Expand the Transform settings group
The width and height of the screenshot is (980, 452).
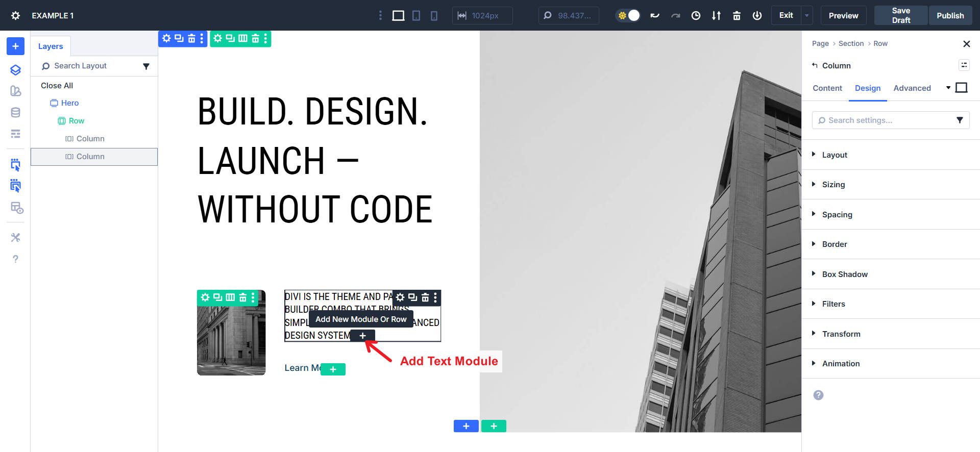pyautogui.click(x=891, y=334)
